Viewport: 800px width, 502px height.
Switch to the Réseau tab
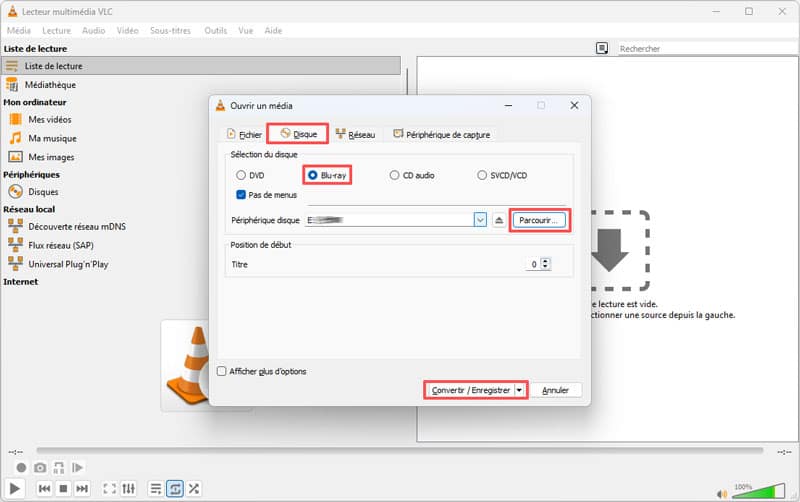(355, 134)
